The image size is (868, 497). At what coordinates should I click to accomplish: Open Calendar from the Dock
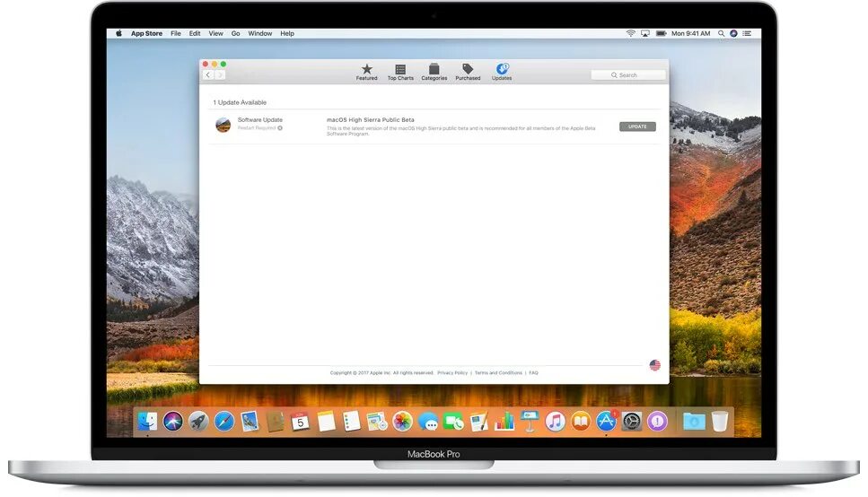(x=300, y=421)
